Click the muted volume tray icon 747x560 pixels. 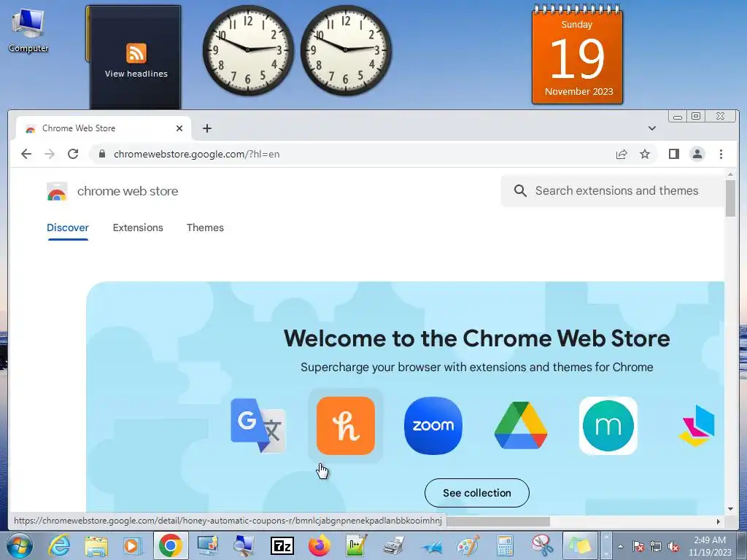click(x=673, y=546)
